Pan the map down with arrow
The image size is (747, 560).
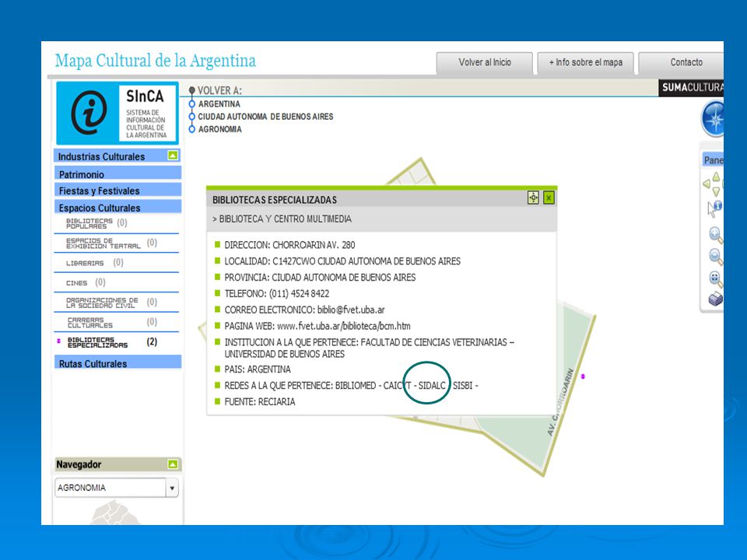tap(716, 191)
